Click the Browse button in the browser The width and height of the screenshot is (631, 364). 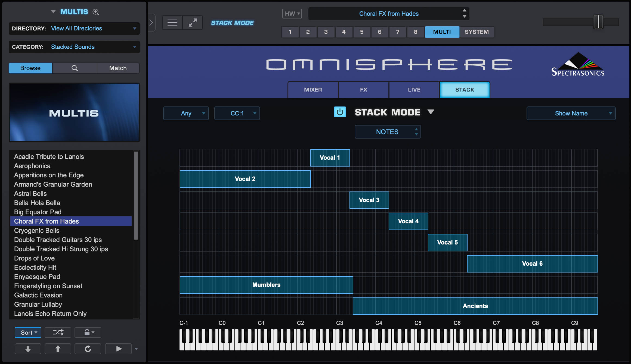[30, 68]
